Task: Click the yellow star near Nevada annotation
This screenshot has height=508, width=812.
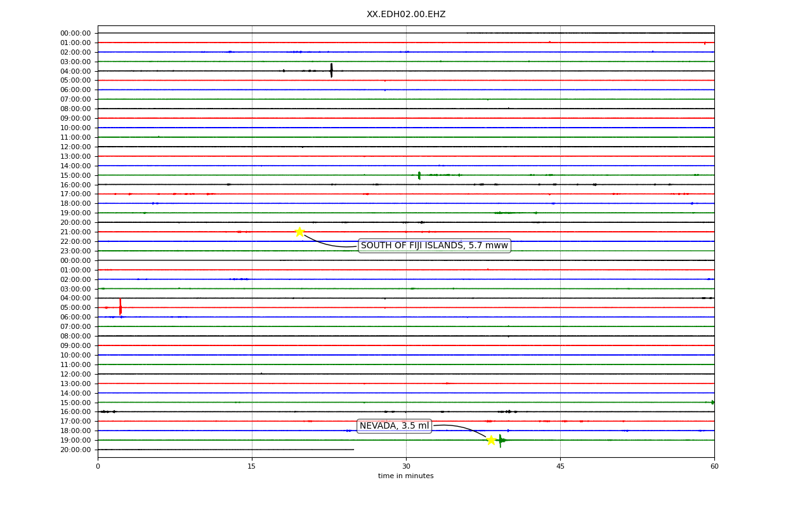Action: (x=491, y=440)
